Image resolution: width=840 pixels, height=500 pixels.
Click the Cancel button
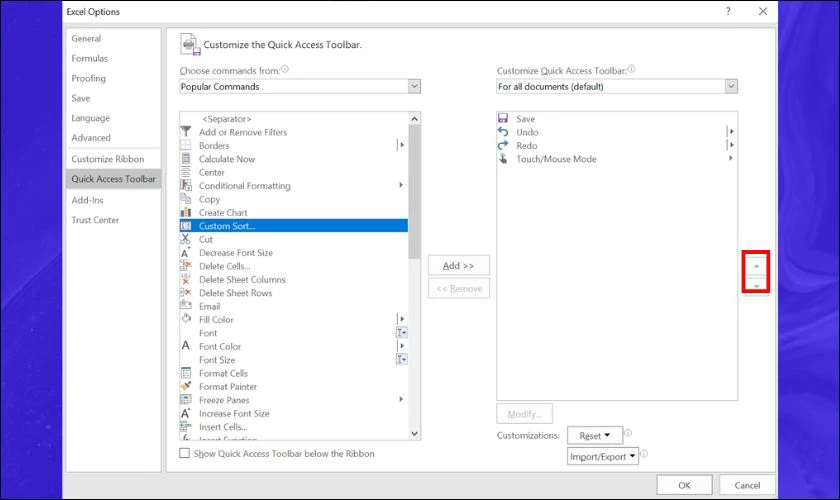[747, 485]
